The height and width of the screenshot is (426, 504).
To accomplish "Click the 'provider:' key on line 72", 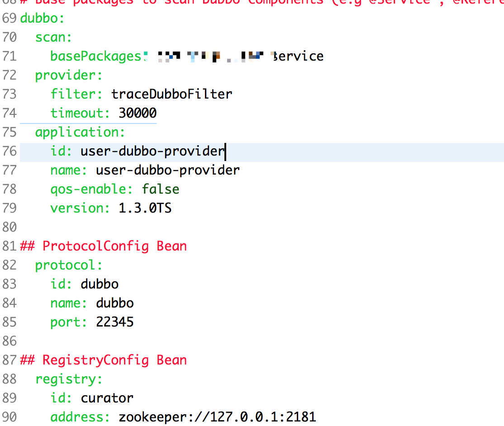I will coord(68,76).
